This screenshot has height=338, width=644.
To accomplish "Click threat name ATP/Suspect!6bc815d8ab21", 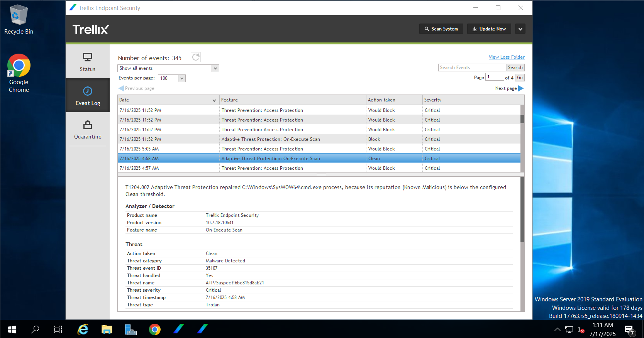I will point(235,283).
